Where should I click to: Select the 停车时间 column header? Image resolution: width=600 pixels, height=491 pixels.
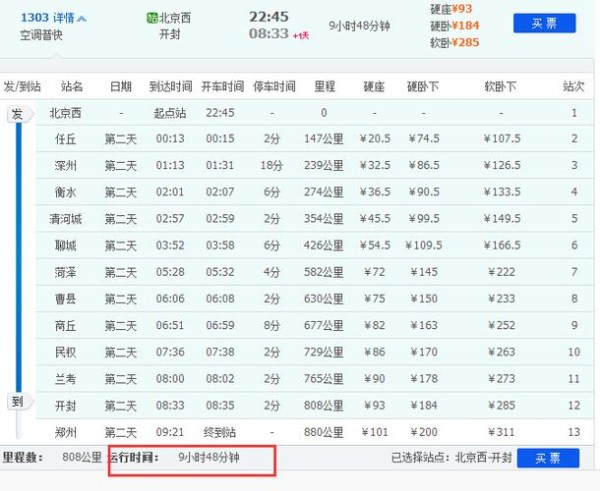coord(274,86)
